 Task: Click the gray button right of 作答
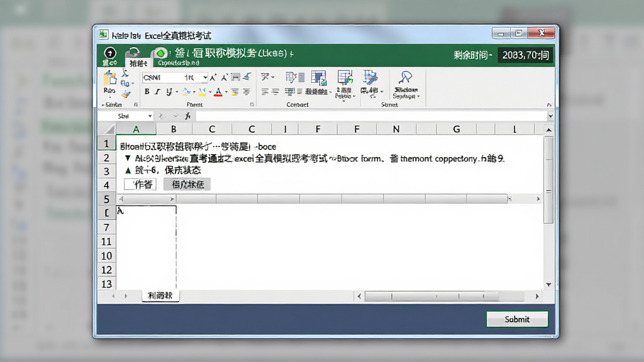coord(187,184)
